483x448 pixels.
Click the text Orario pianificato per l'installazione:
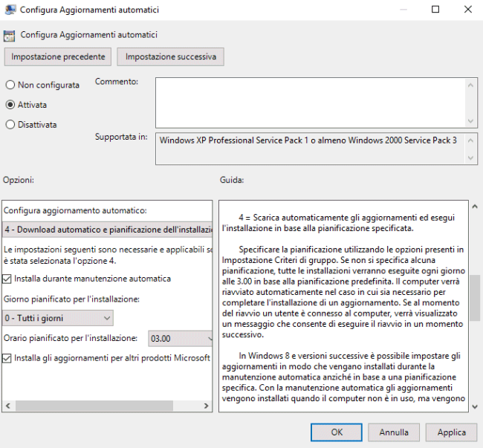click(x=71, y=338)
